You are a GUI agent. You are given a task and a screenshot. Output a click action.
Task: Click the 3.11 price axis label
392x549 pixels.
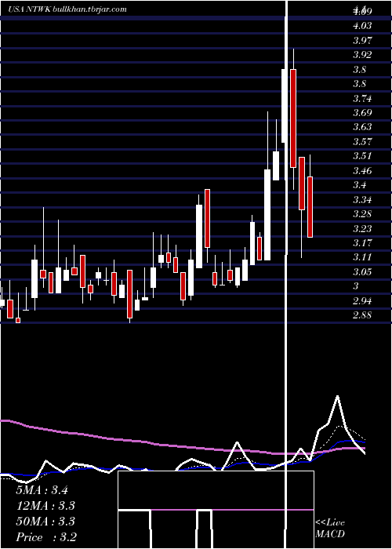click(362, 257)
